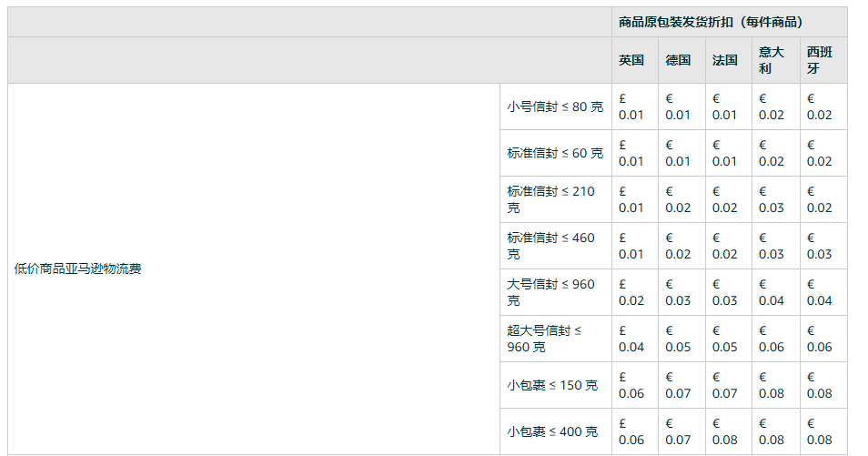Click the 意大利 €0.02 cell for 小号信封
868x456 pixels.
772,106
